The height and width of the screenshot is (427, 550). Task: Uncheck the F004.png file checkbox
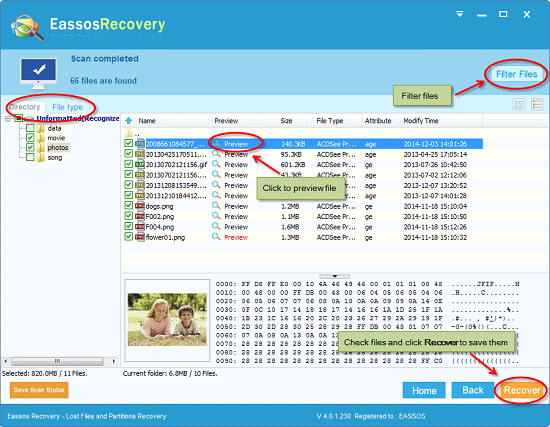[x=128, y=227]
